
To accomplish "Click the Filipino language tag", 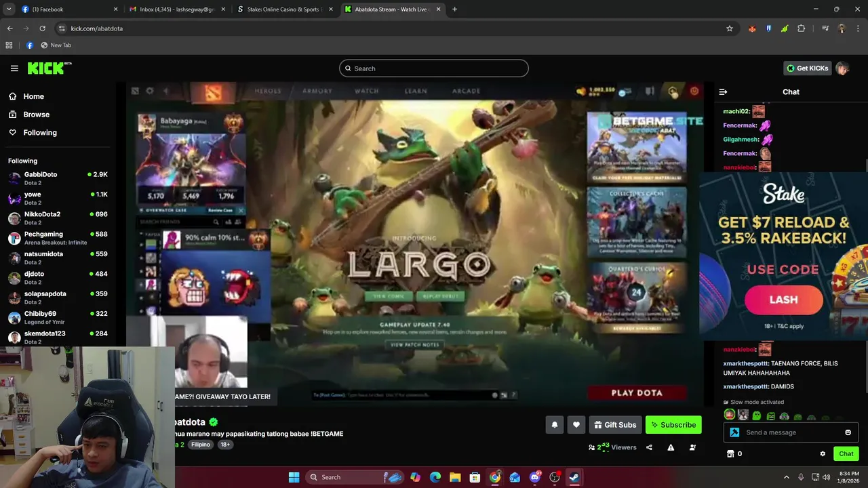I will (x=200, y=445).
